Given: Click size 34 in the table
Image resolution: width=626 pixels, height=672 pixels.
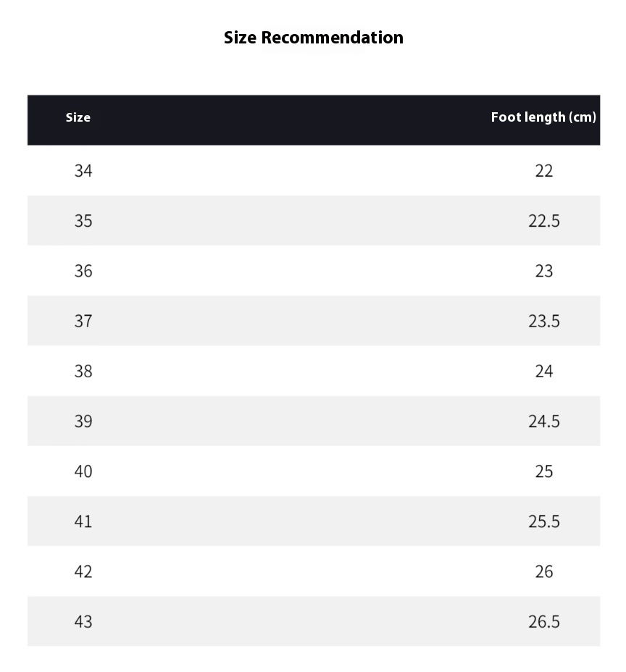Looking at the screenshot, I should (x=83, y=171).
